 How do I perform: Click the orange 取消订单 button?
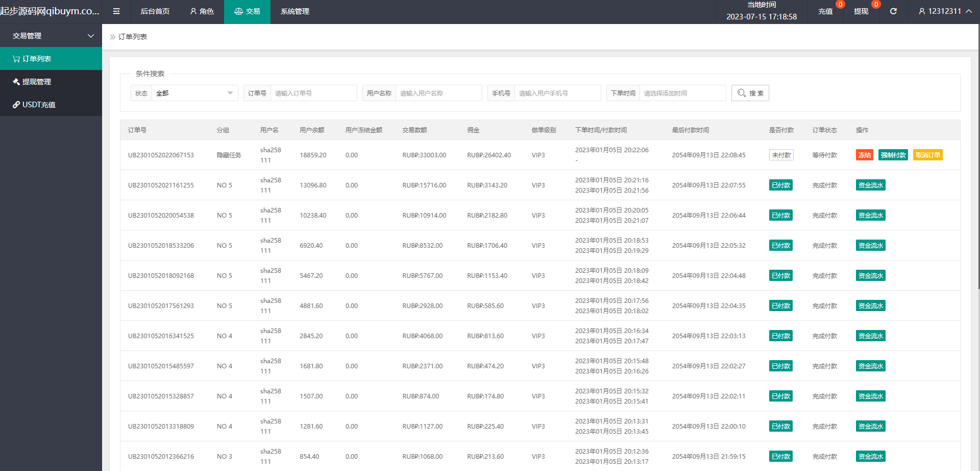[927, 155]
